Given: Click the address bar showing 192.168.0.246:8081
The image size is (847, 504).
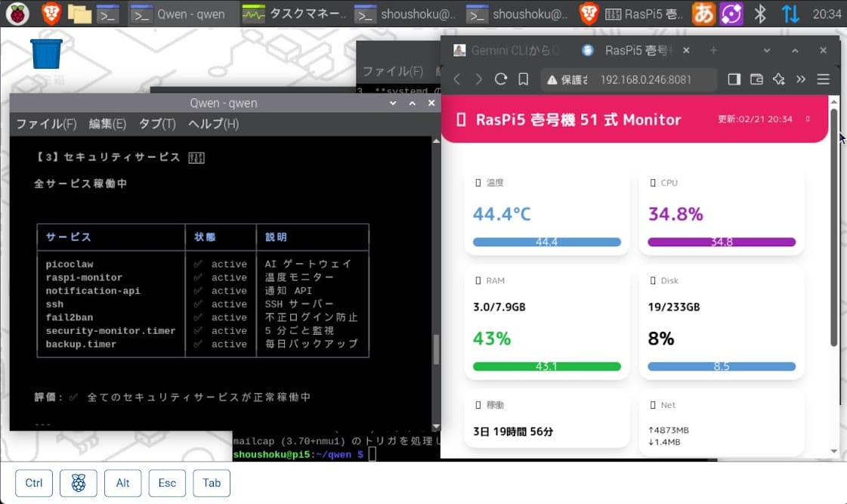Looking at the screenshot, I should pos(645,79).
